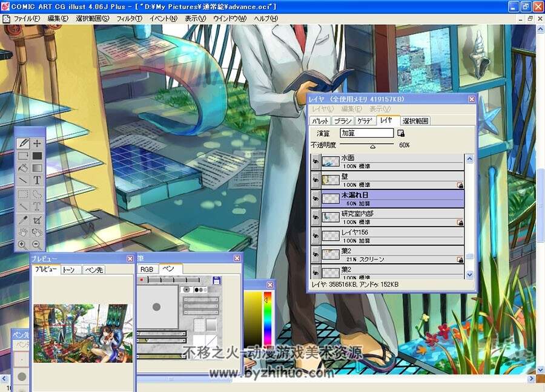
Task: Switch to 選択範囲 tab in layer panel
Action: pyautogui.click(x=415, y=121)
